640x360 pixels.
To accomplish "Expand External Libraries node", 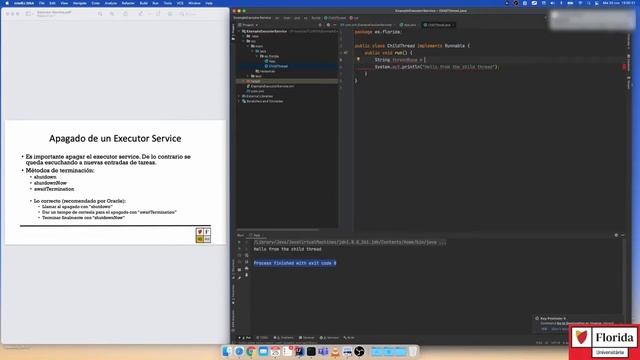I will [x=239, y=96].
